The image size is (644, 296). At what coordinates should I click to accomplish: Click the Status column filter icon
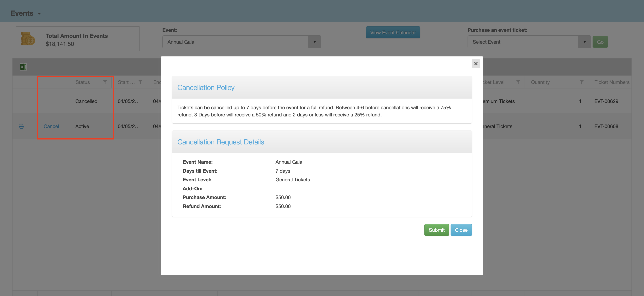pyautogui.click(x=105, y=82)
